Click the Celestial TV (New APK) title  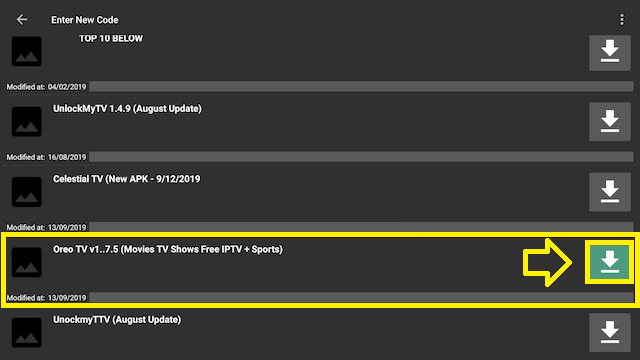coord(127,179)
